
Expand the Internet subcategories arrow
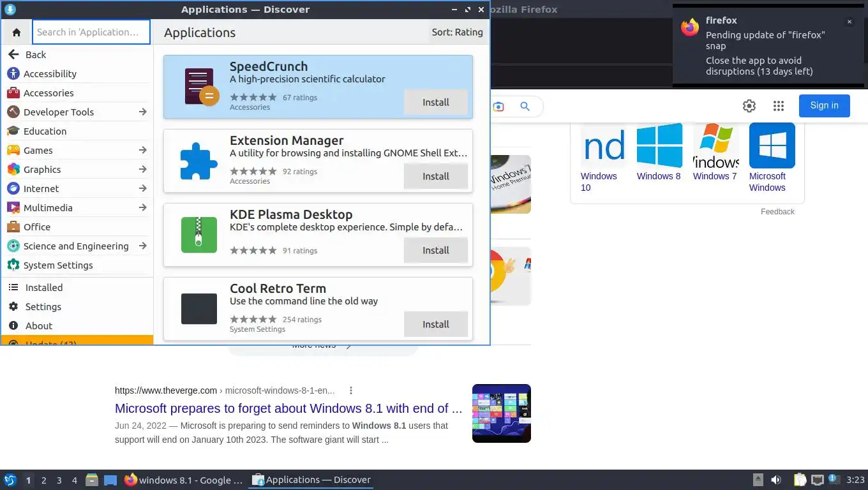142,189
